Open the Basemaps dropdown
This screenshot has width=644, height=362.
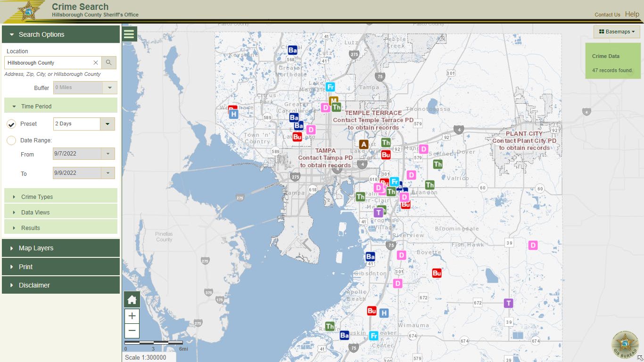[617, 32]
